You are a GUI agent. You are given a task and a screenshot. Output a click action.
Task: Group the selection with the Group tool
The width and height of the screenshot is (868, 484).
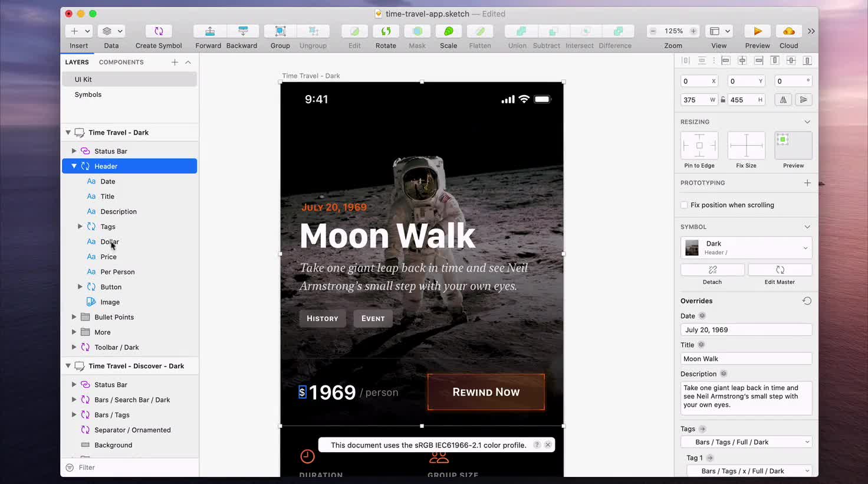(281, 31)
